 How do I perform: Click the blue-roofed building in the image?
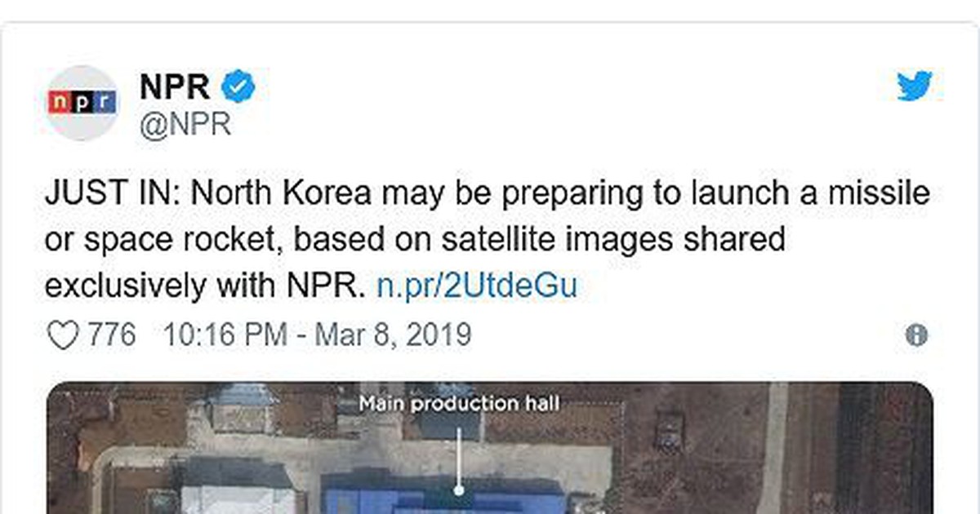tap(445, 500)
